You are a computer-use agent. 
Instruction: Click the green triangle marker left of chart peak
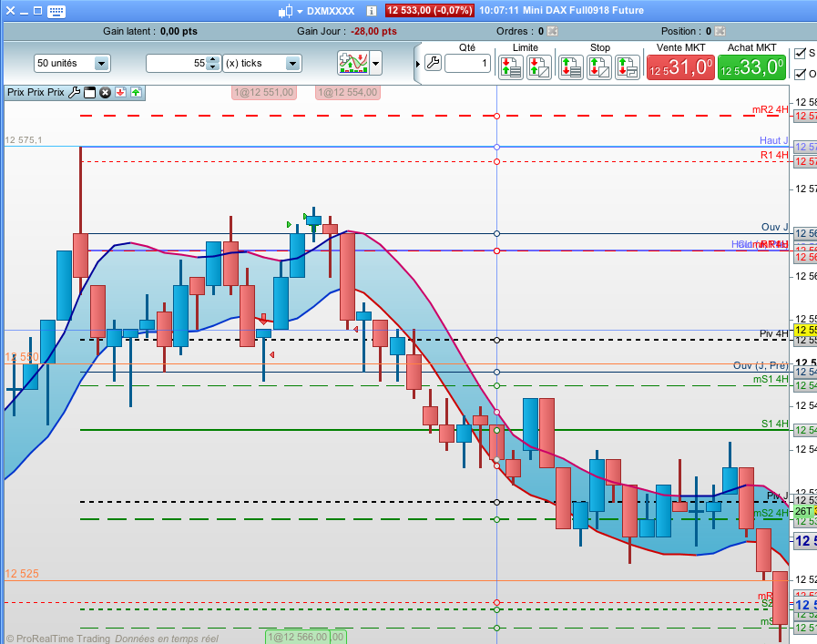click(289, 225)
